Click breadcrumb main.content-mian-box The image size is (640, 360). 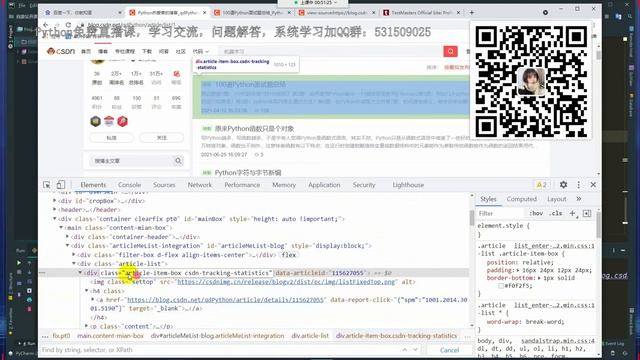111,336
